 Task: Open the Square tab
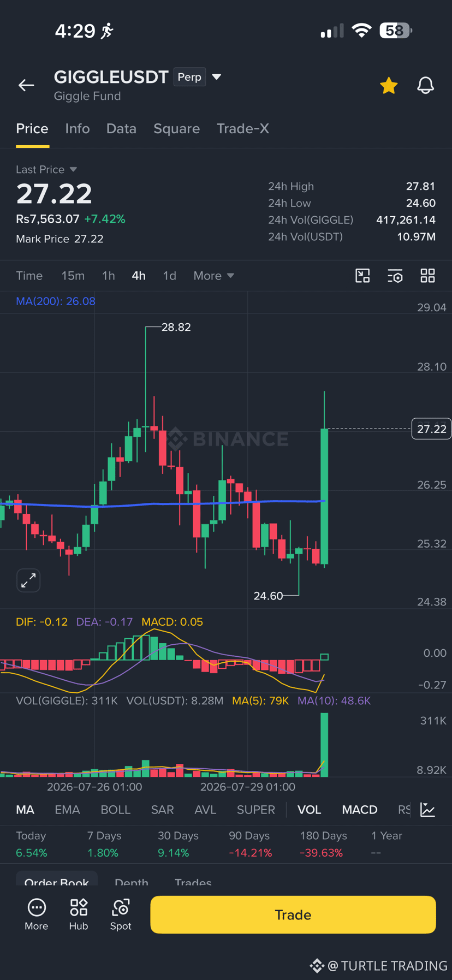176,128
